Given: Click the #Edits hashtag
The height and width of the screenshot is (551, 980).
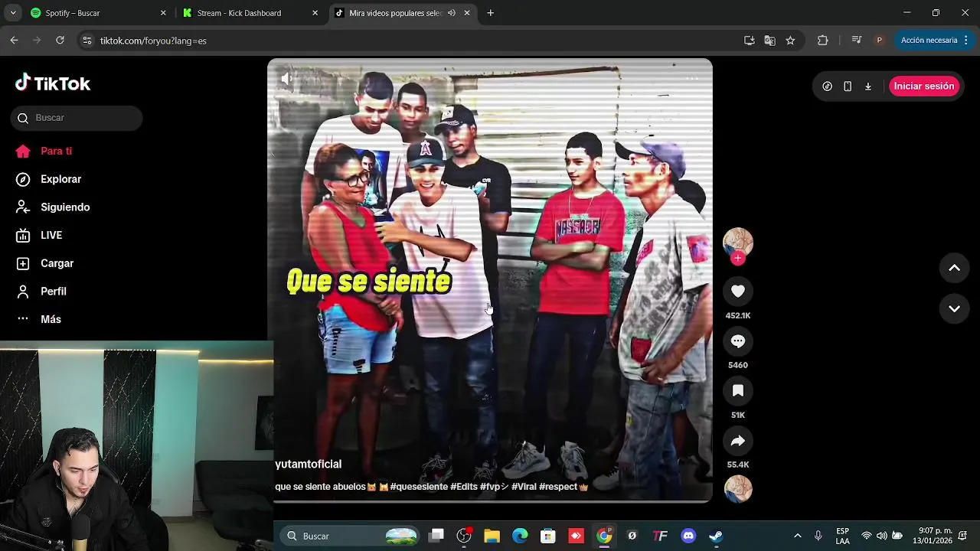Looking at the screenshot, I should pos(464,487).
